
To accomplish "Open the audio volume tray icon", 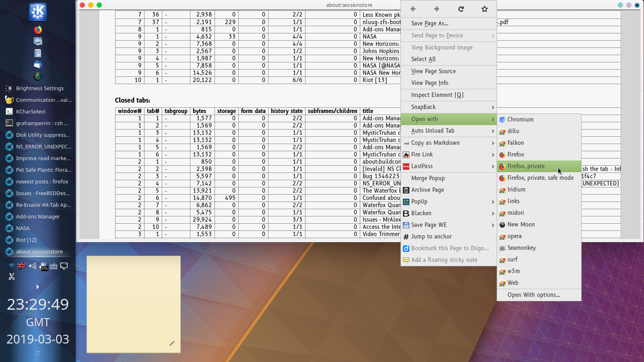I will 32,266.
